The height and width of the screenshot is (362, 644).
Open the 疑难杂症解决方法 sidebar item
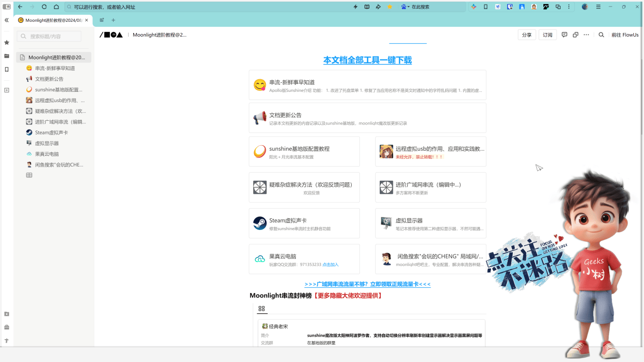point(60,111)
